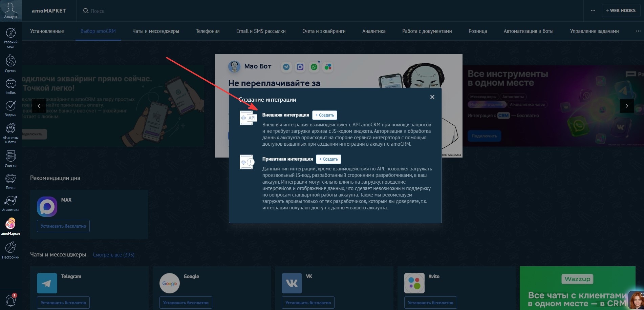This screenshot has width=644, height=310.
Task: Open Списки in the sidebar
Action: click(10, 159)
